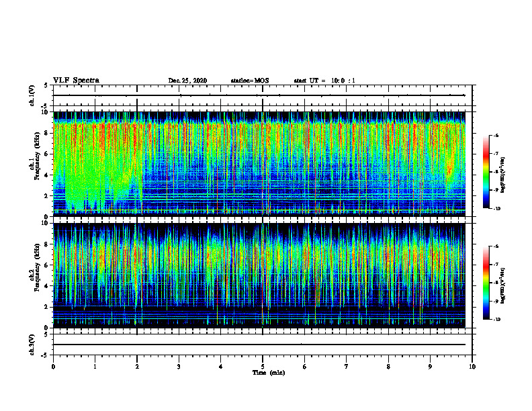Click the "-10" label on the ch.2 colorbar
Image resolution: width=532 pixels, height=411 pixels.
(x=497, y=320)
